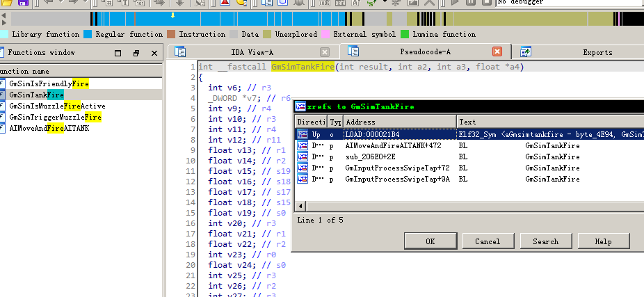Select the AIMoveAndFireAITANK+472 xref row

(469, 145)
